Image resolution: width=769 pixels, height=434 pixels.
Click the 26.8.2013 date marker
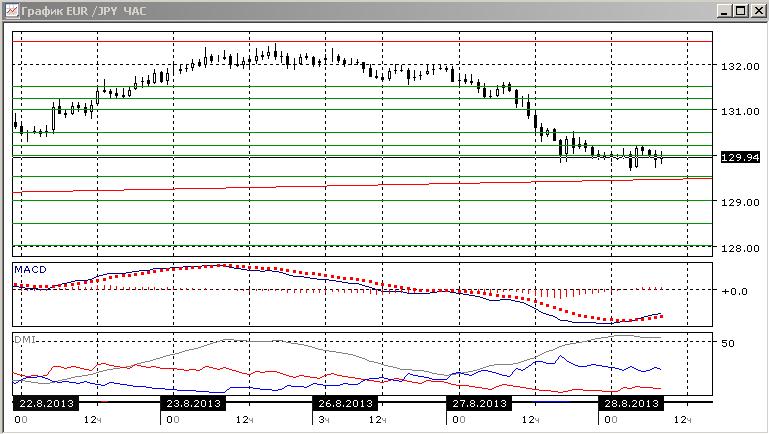coord(345,403)
